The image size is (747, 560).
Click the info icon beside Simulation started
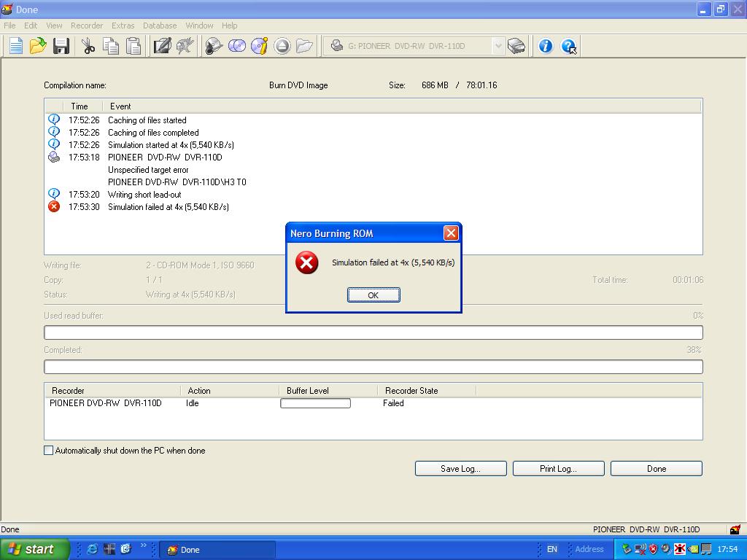[54, 144]
